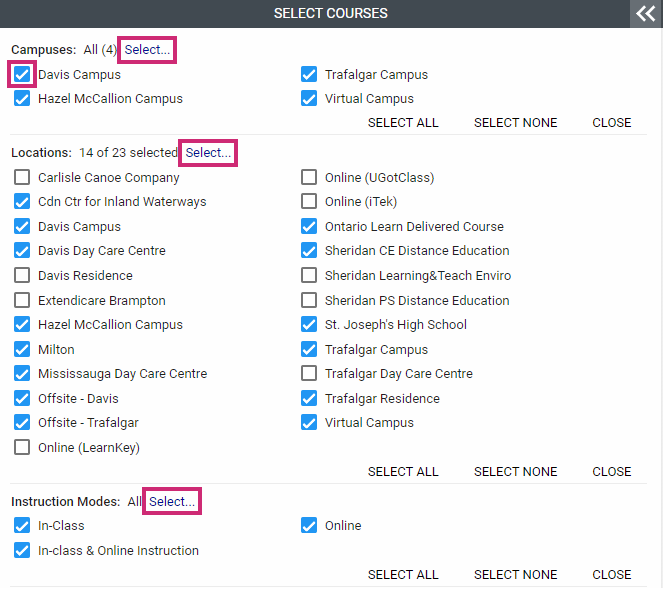Image resolution: width=663 pixels, height=589 pixels.
Task: Click the "All (4)" campuses summary text
Action: point(100,50)
